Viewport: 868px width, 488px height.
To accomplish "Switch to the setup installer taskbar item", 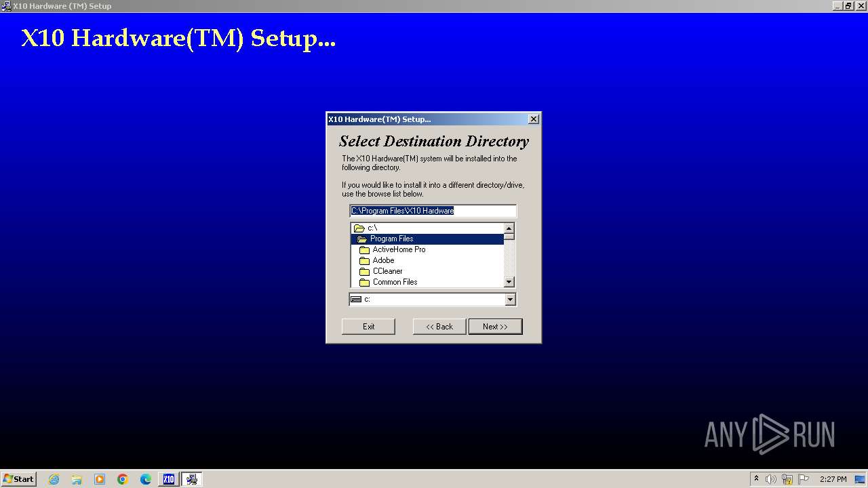I will (192, 479).
